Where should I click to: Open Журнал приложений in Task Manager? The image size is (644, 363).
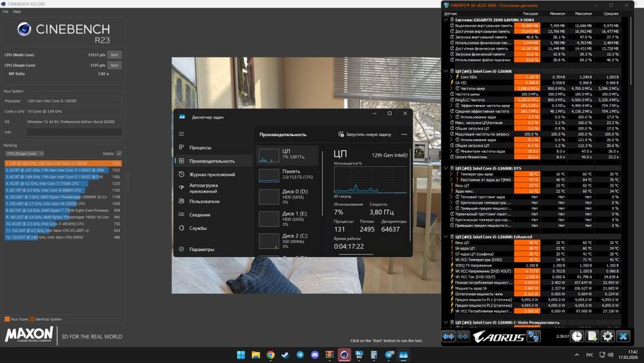click(x=213, y=174)
